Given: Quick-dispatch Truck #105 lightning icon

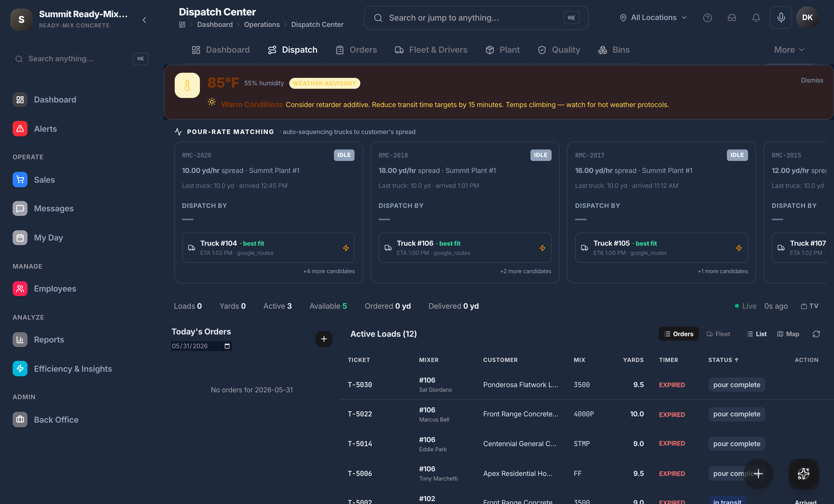Looking at the screenshot, I should point(739,248).
